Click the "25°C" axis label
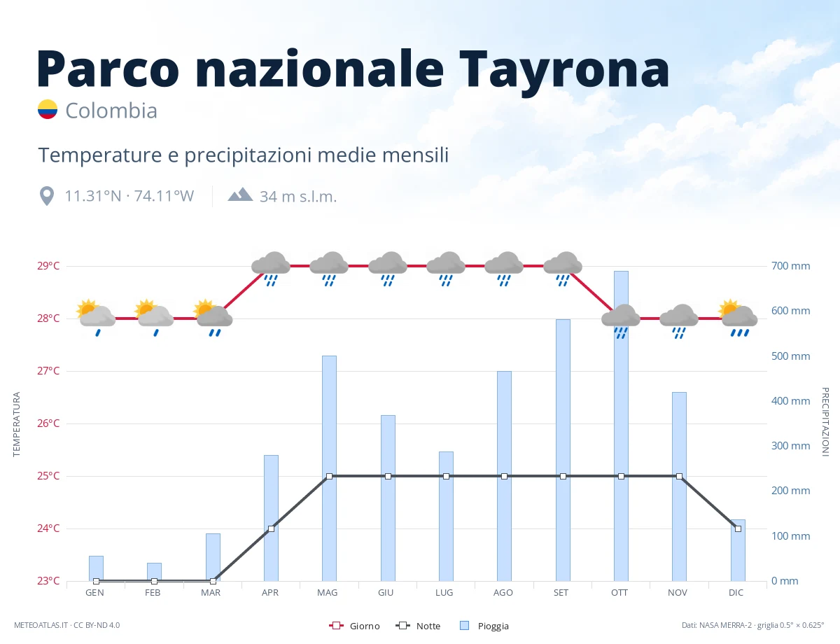Viewport: 840px width, 644px height. click(48, 476)
